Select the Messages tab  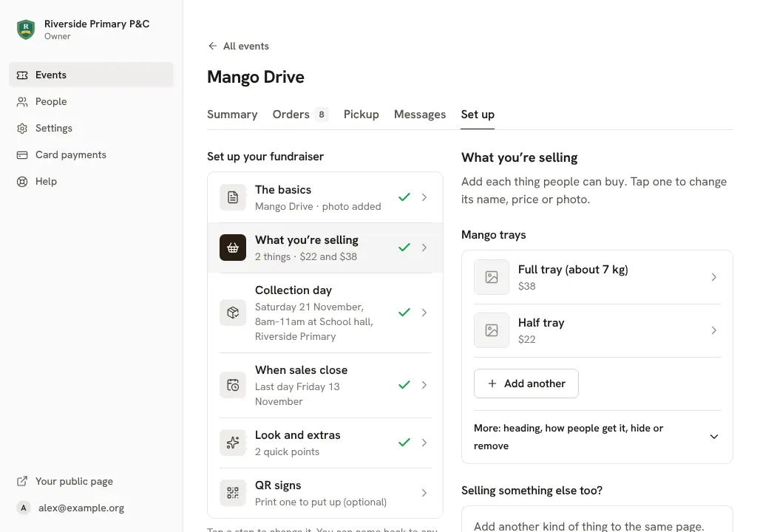point(420,115)
